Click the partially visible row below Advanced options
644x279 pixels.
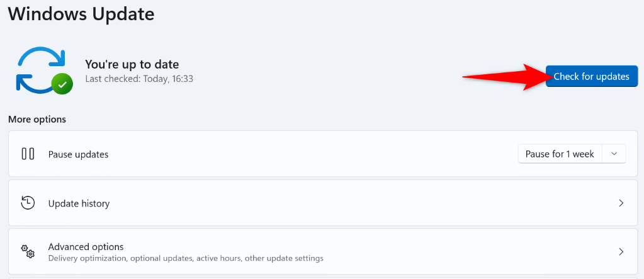(322, 276)
